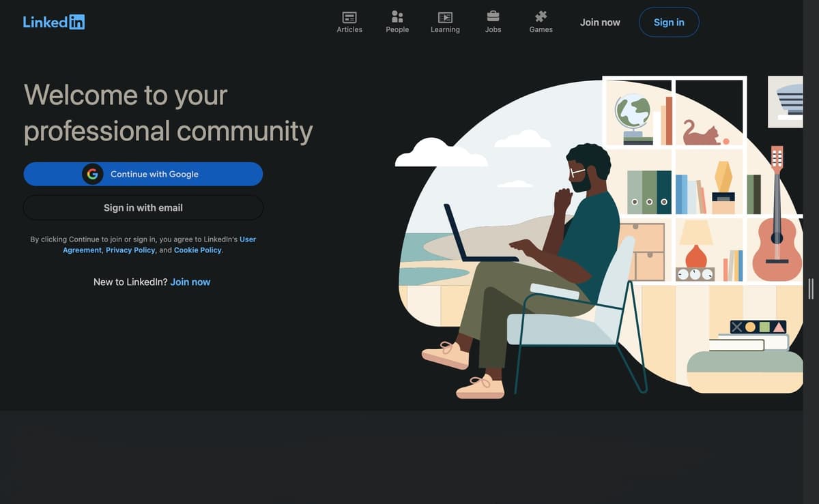Click the partial illustration at top right edge
Viewport: 819px width, 504px height.
(785, 101)
